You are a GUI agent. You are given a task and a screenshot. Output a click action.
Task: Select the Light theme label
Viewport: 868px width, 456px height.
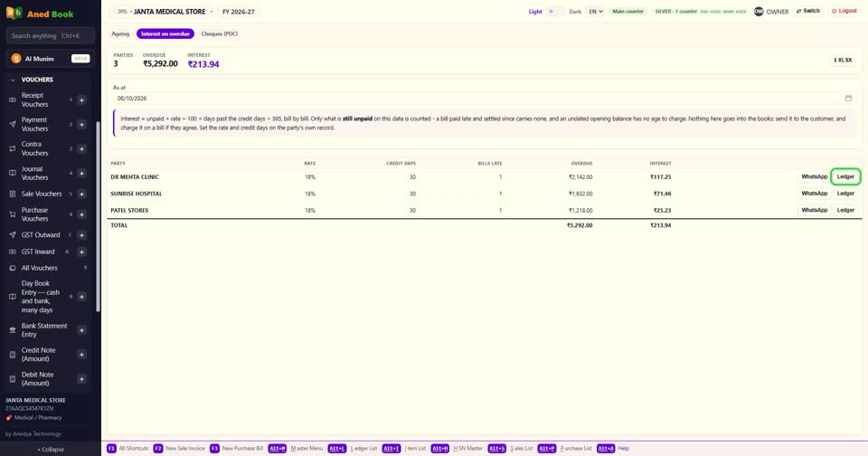[534, 12]
